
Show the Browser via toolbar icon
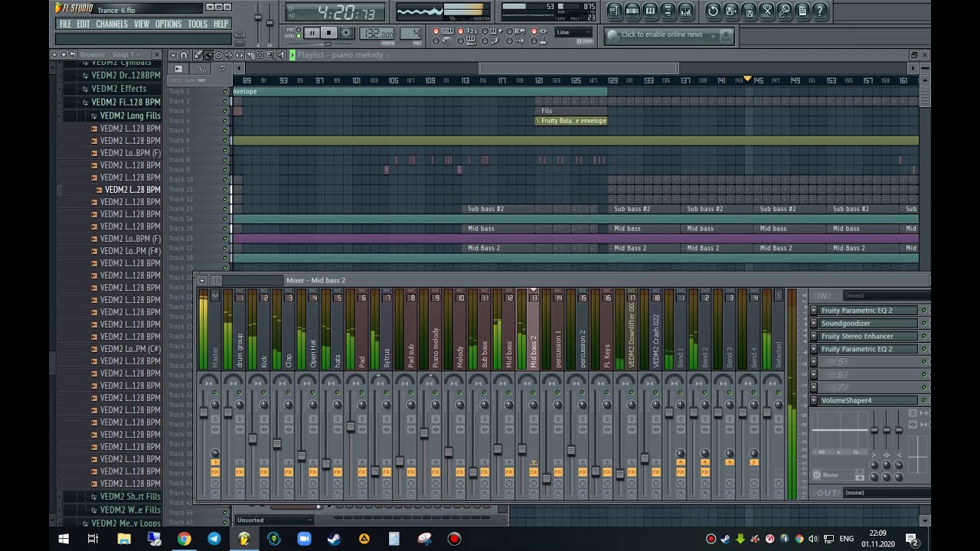[x=668, y=11]
